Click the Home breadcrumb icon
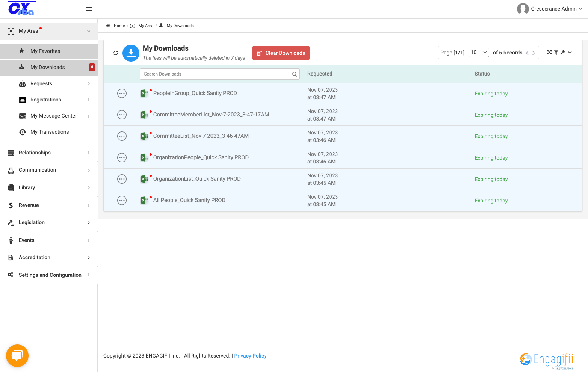The image size is (588, 373). click(108, 26)
